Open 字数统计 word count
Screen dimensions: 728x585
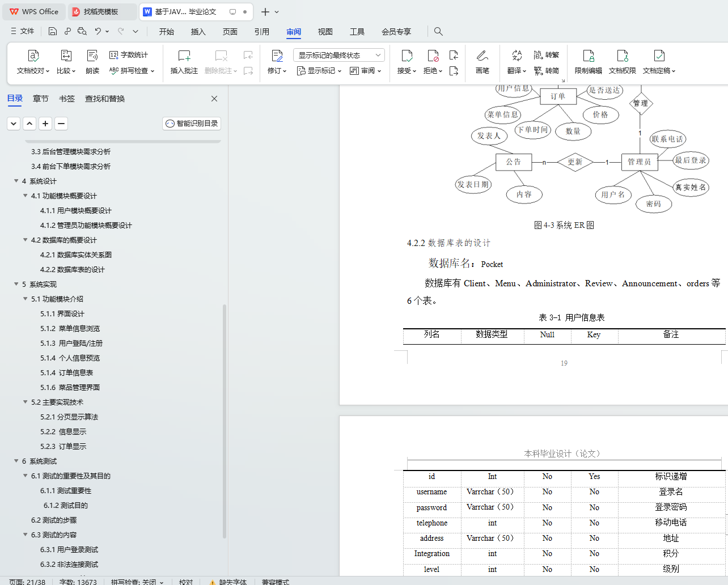(129, 55)
